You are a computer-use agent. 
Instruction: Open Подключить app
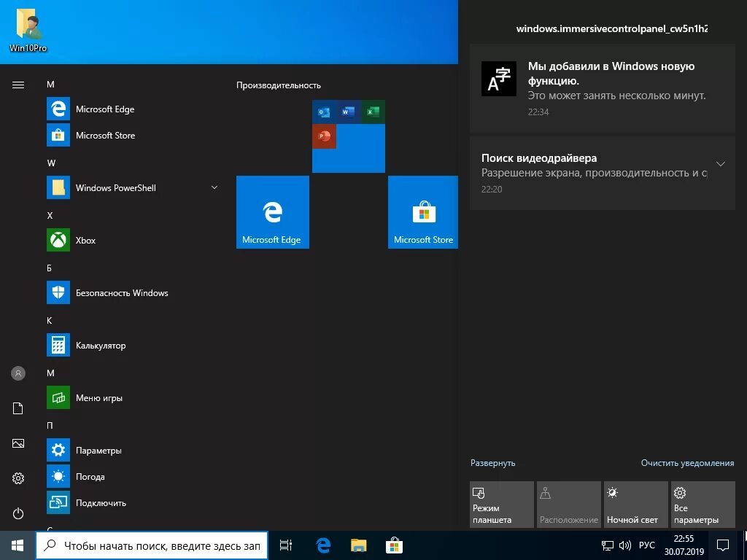[133, 502]
